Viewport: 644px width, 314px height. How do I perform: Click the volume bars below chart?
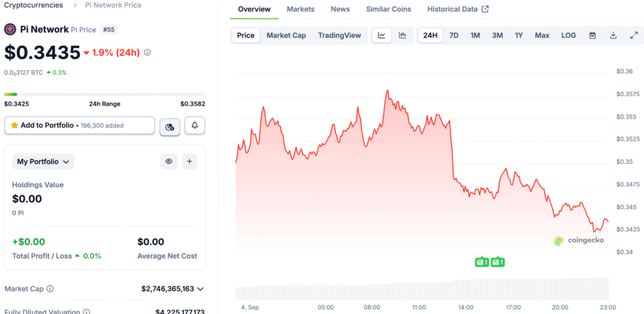422,290
